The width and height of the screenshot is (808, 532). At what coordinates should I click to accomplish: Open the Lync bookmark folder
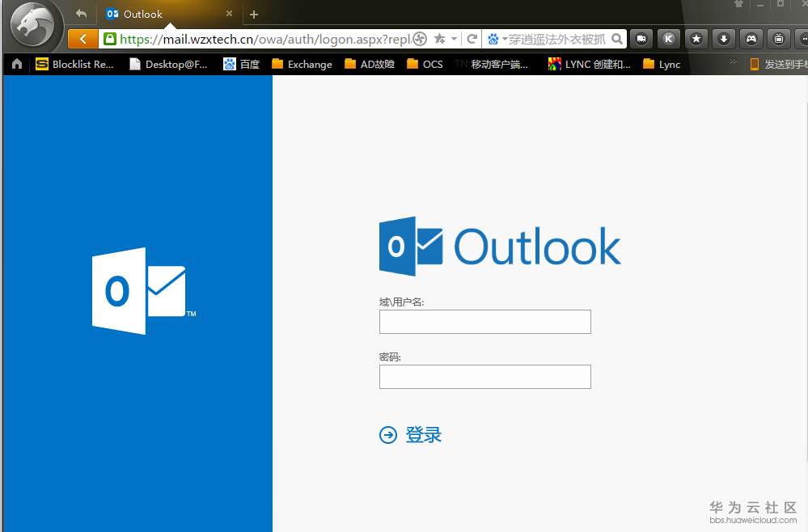(662, 64)
